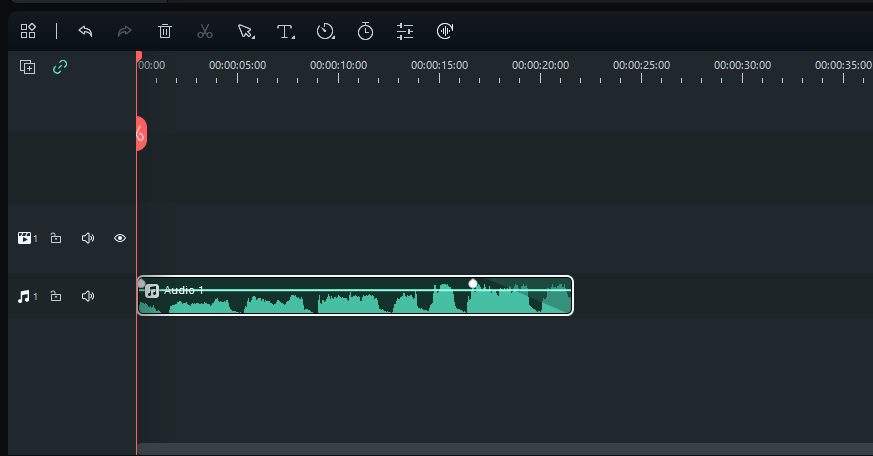This screenshot has width=873, height=456.
Task: Click the horizontal timeline scrollbar at the bottom
Action: [505, 449]
